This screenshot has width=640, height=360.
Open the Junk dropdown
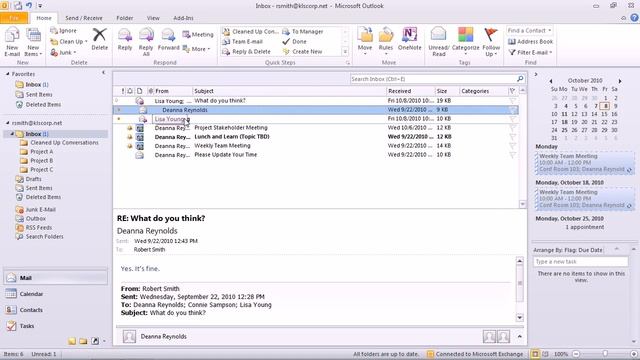pos(63,53)
